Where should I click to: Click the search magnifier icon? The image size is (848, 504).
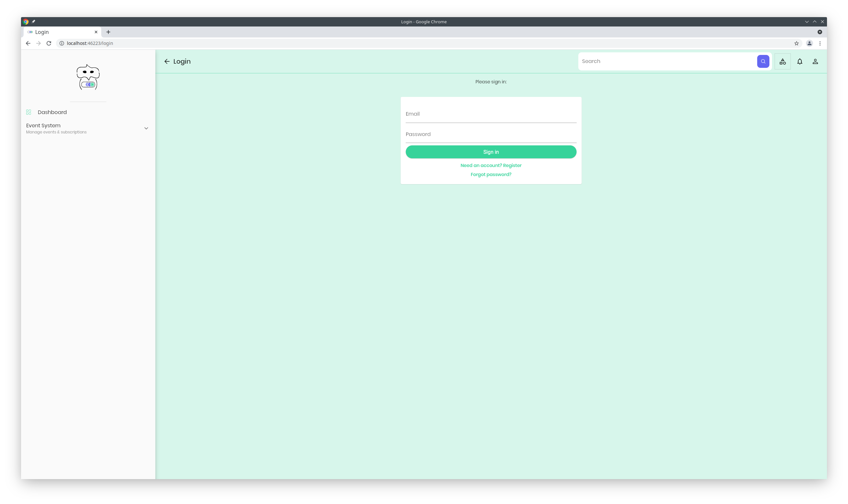(x=763, y=61)
